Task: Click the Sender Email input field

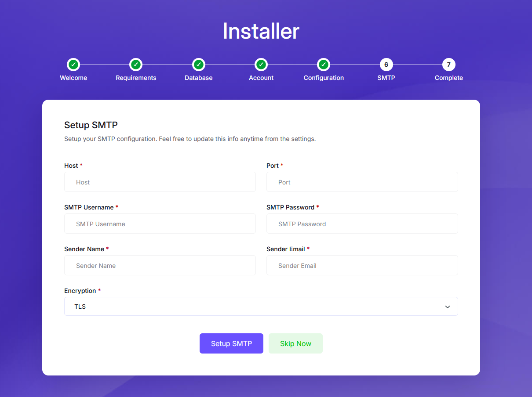Action: [x=362, y=265]
